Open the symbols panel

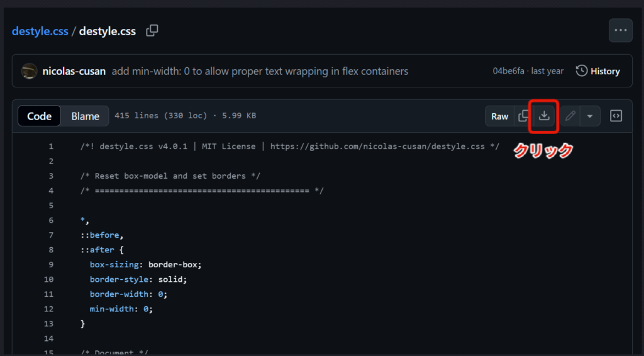pos(616,116)
